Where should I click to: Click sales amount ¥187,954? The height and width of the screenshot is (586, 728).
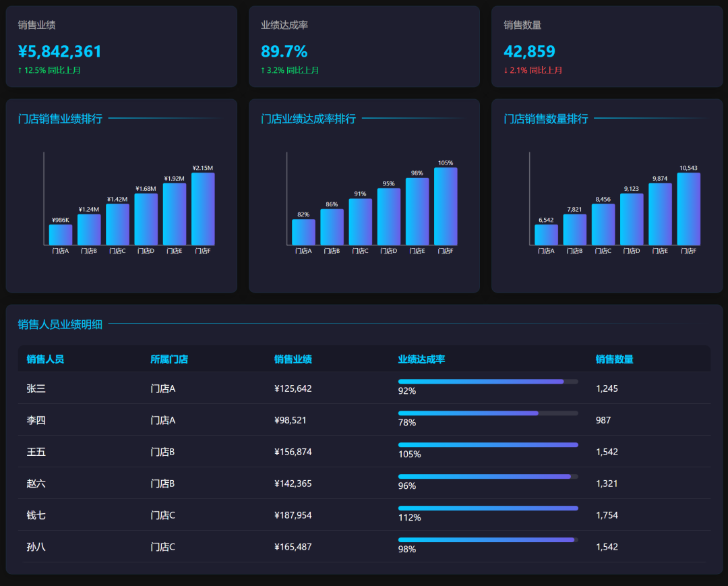293,515
